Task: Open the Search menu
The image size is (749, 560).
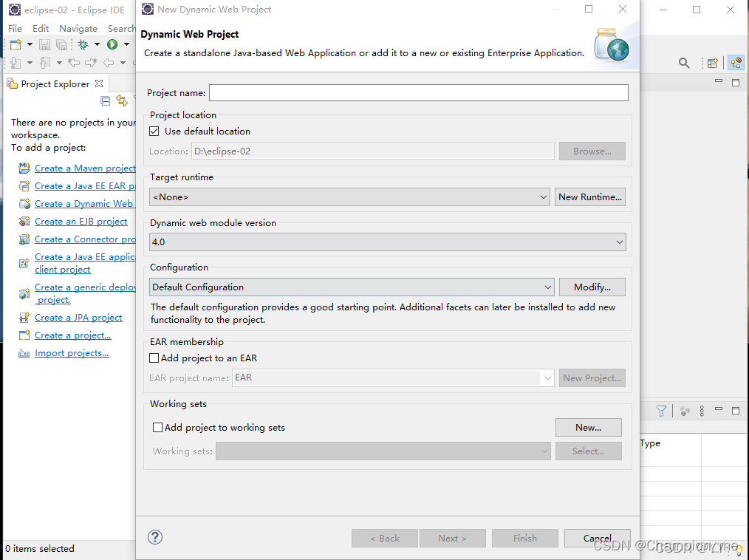Action: [121, 28]
